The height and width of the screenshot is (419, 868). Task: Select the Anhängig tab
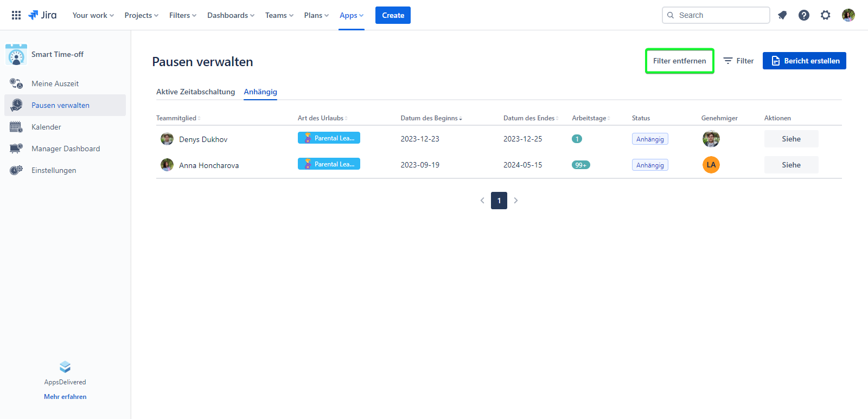point(260,92)
